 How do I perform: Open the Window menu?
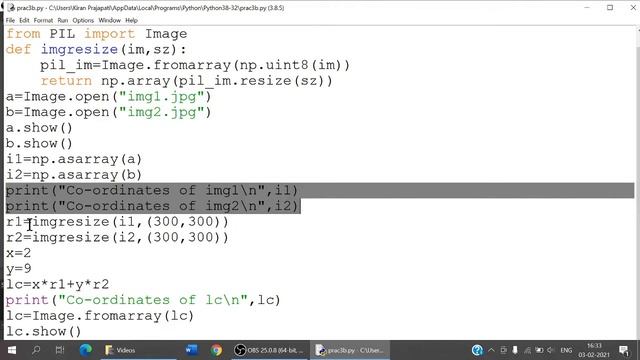109,20
